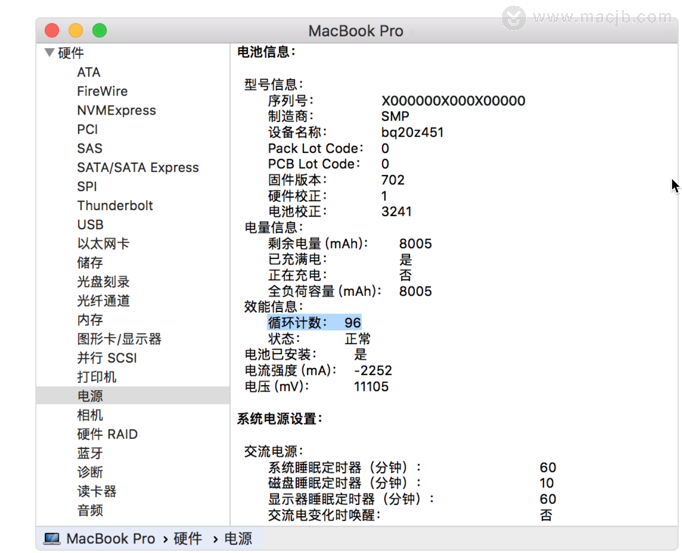The image size is (682, 553).
Task: Choose 诊断 from hardware list
Action: pos(90,473)
